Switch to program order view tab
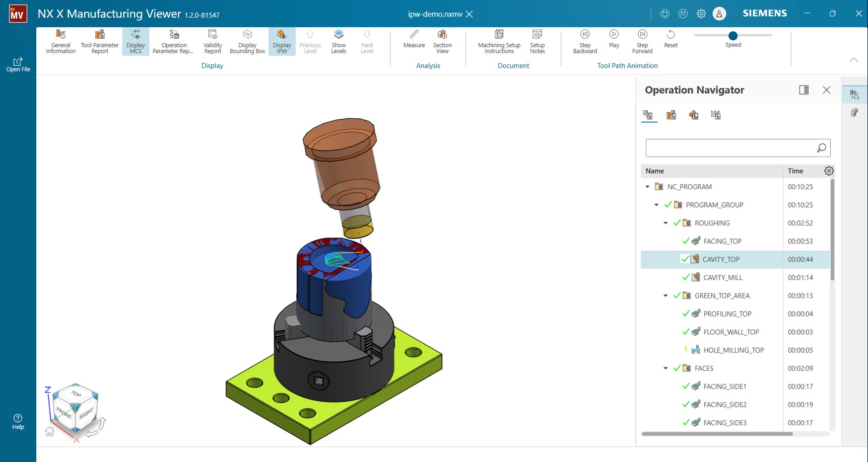 (648, 115)
